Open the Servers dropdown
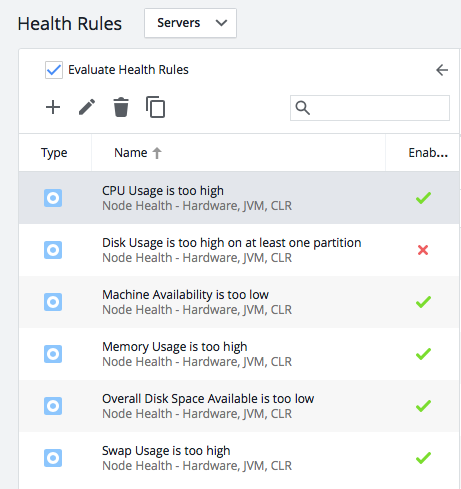461x489 pixels. [x=190, y=23]
